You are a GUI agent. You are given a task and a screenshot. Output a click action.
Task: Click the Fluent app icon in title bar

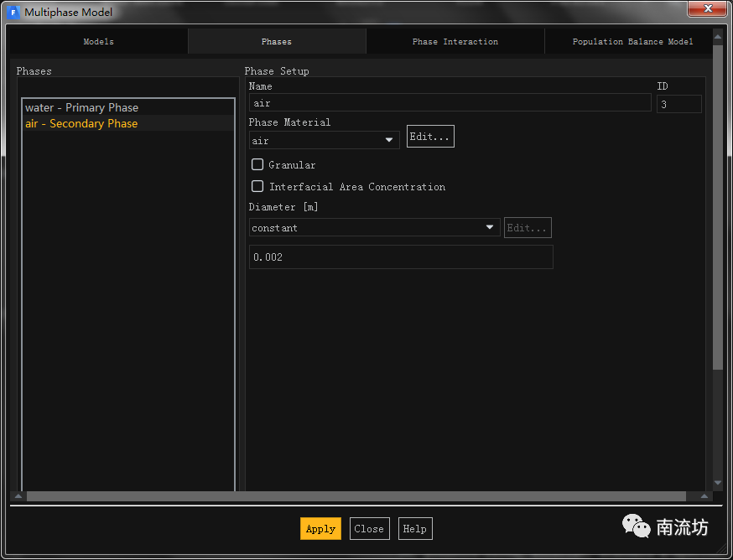point(13,13)
